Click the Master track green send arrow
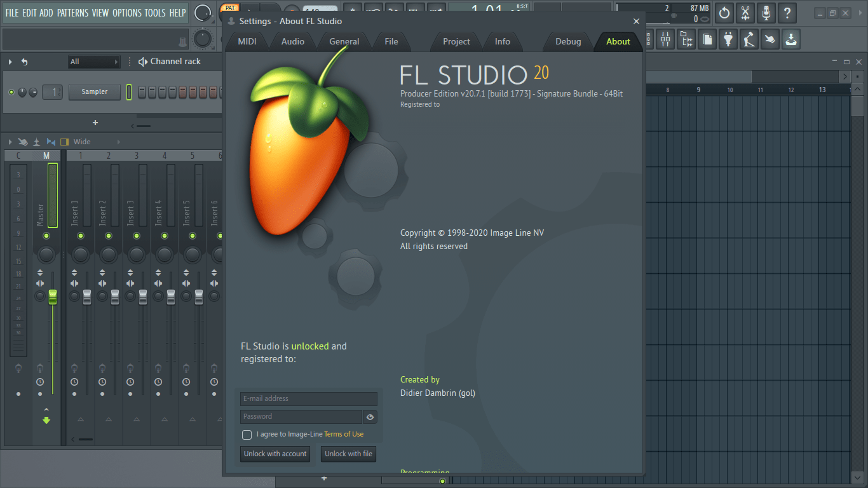 (46, 420)
